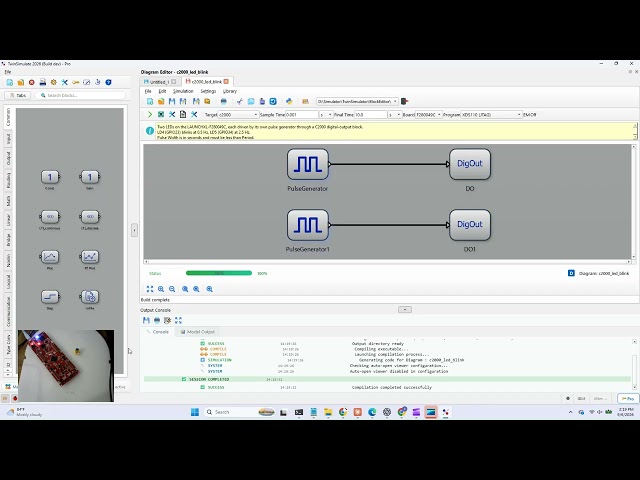Click the gear settings icon in the main toolbar
The image size is (640, 480).
tap(53, 82)
